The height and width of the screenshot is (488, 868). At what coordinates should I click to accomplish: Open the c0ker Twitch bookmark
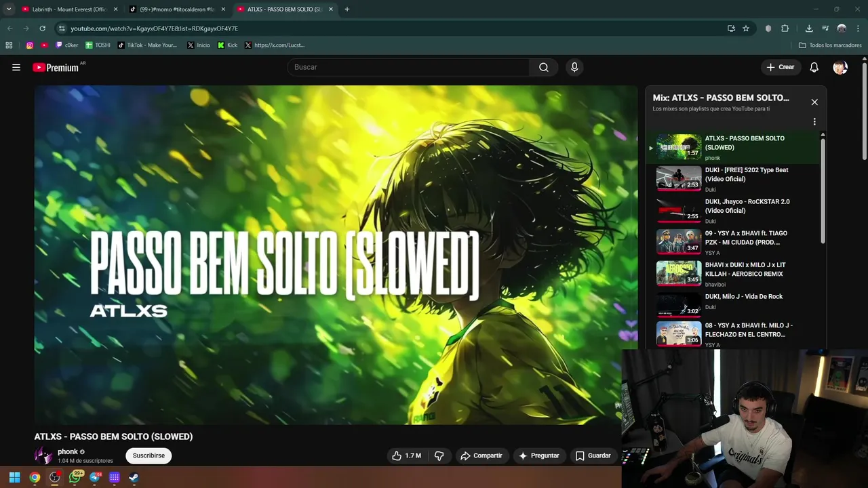67,45
